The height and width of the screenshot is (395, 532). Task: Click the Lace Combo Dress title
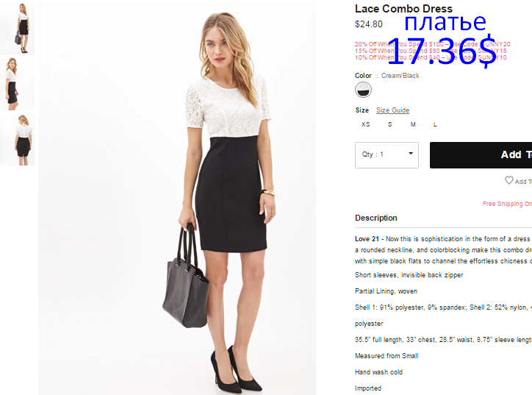[x=403, y=9]
